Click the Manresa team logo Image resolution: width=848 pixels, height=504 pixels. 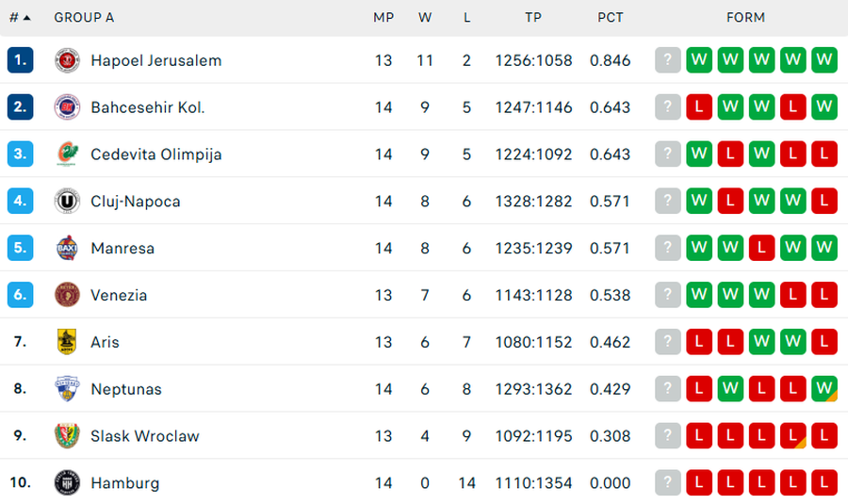pos(67,248)
